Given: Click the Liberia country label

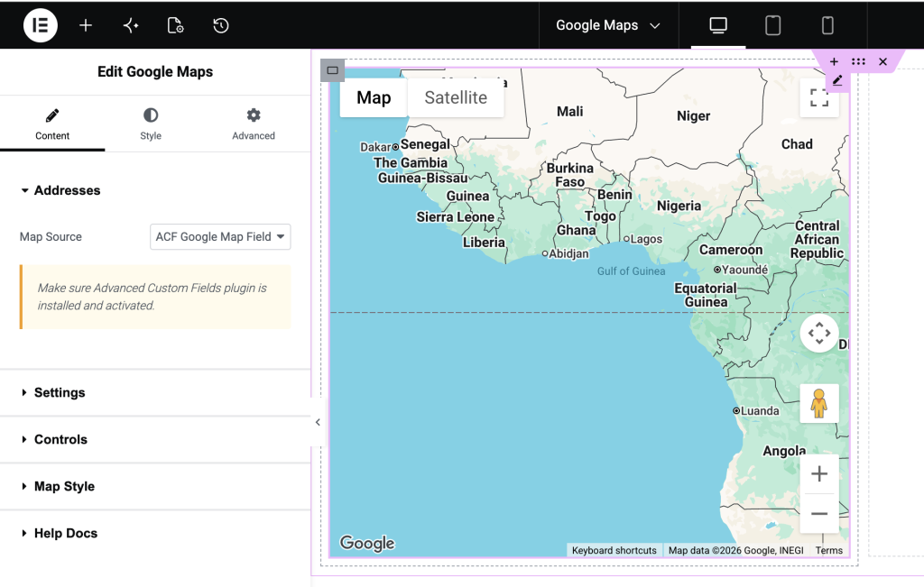Looking at the screenshot, I should pyautogui.click(x=484, y=243).
